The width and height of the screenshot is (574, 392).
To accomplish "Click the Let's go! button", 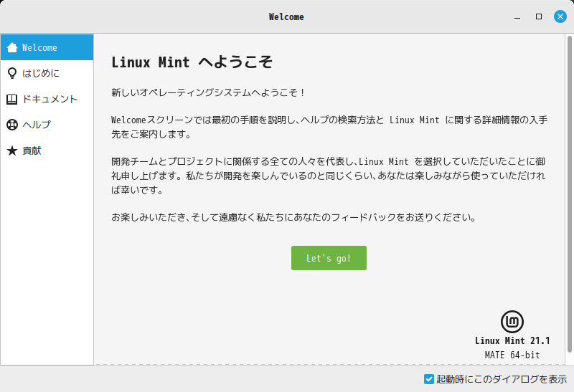I will click(329, 258).
